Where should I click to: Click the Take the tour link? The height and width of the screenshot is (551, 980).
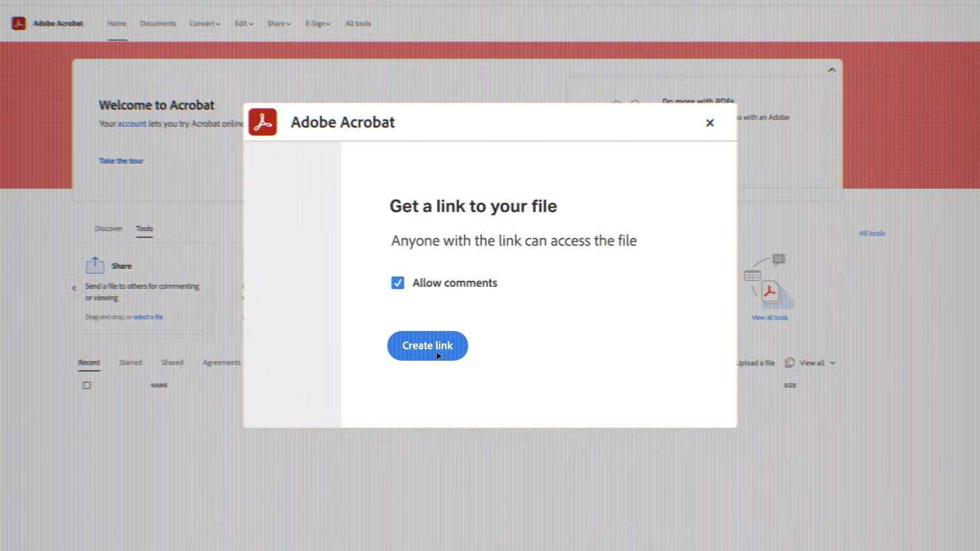121,161
